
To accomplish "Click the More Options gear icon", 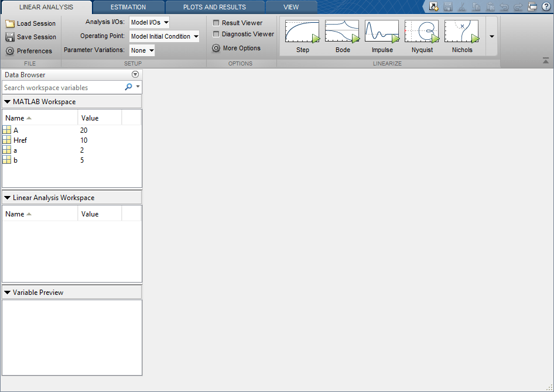I will coord(216,49).
